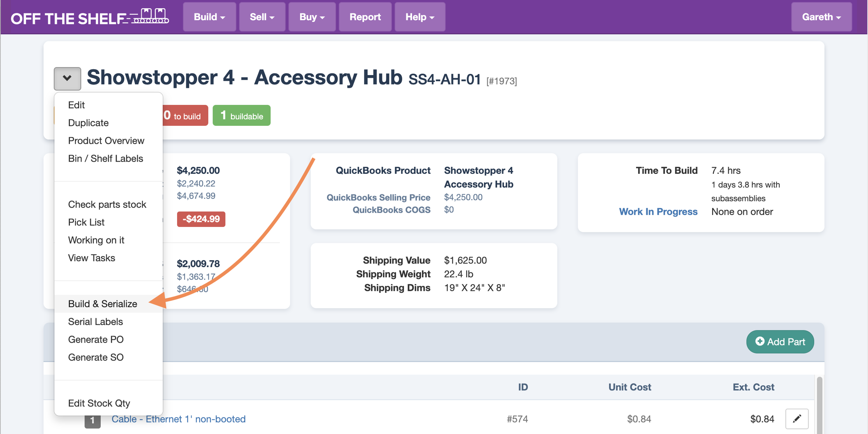Click the red 0 to build badge
The image size is (868, 434).
click(185, 116)
